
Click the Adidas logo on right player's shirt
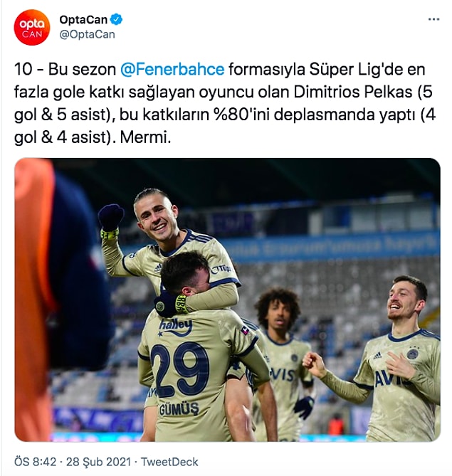tap(377, 355)
